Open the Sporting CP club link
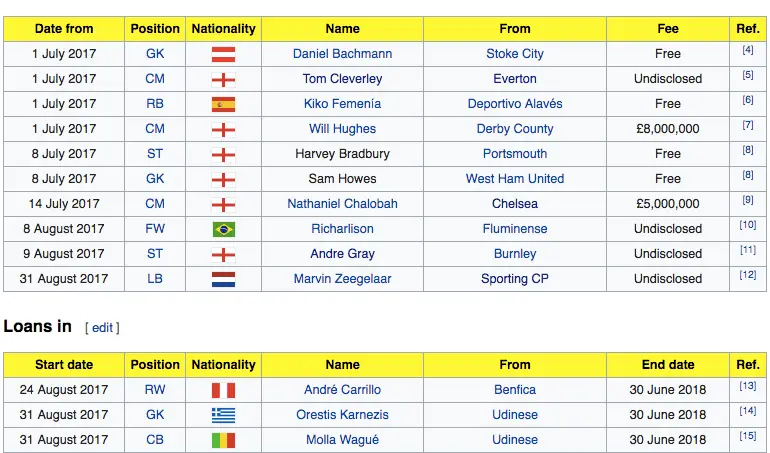 [x=515, y=279]
